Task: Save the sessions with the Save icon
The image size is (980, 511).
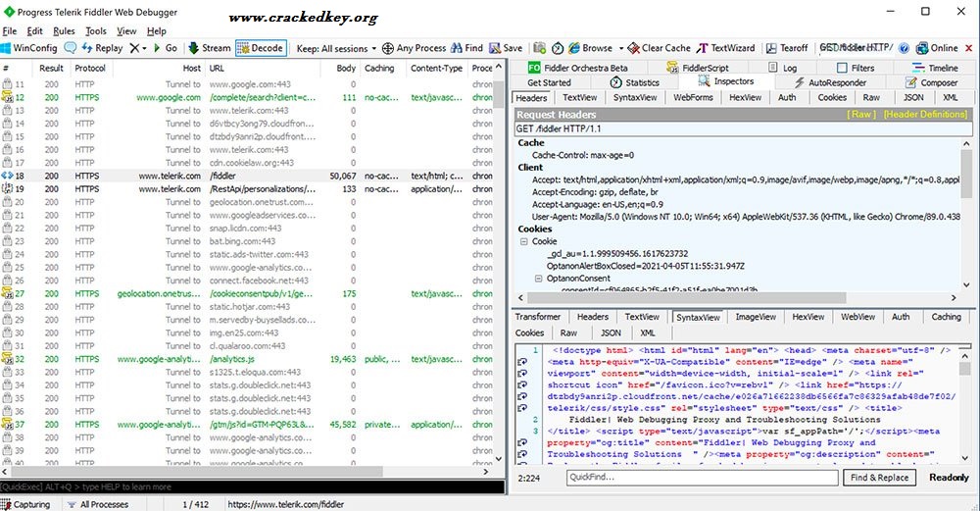Action: pyautogui.click(x=506, y=48)
